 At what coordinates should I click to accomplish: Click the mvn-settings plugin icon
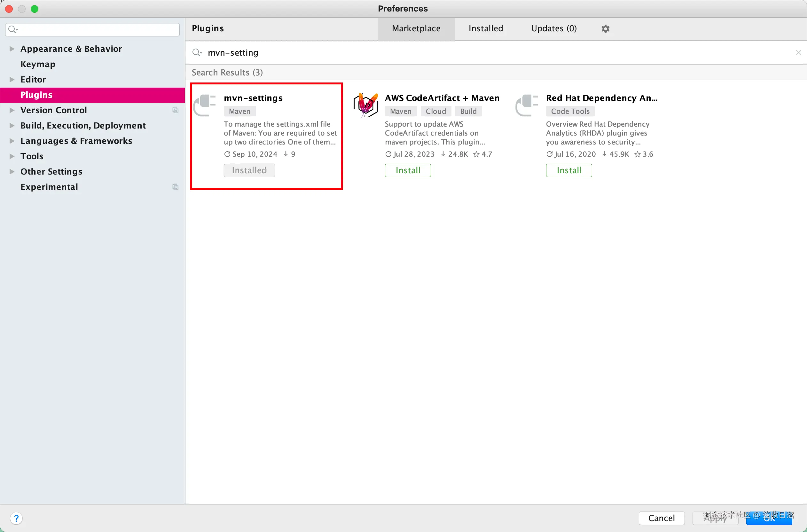coord(205,105)
